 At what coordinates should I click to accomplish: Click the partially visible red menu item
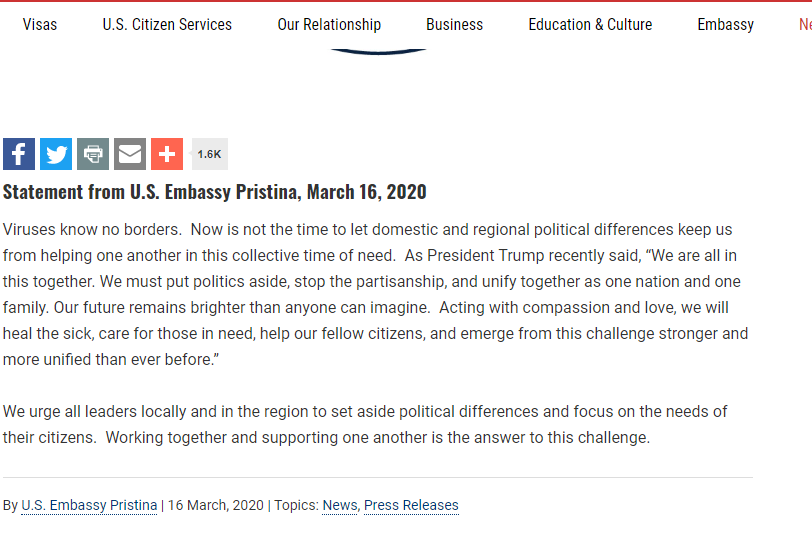click(x=805, y=24)
